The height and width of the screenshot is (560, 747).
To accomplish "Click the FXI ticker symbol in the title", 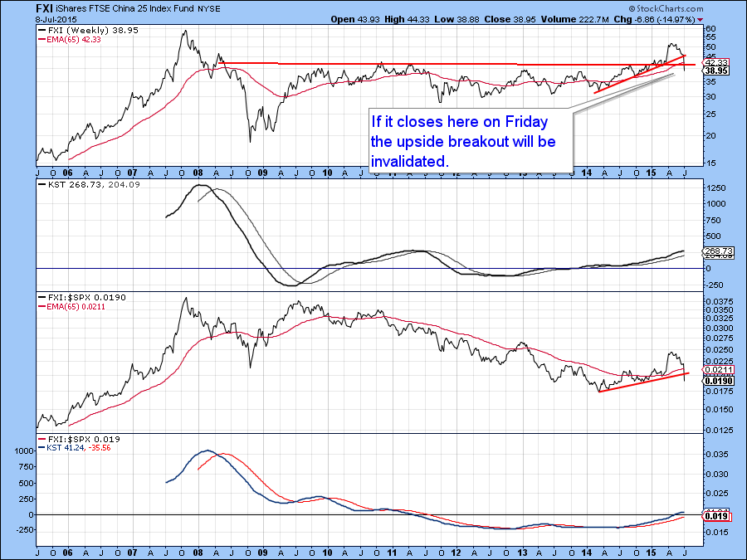I will [44, 8].
